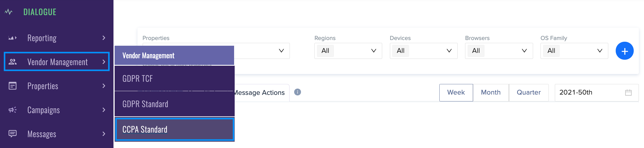Expand the Reporting menu chevron
The image size is (644, 148).
tap(104, 38)
